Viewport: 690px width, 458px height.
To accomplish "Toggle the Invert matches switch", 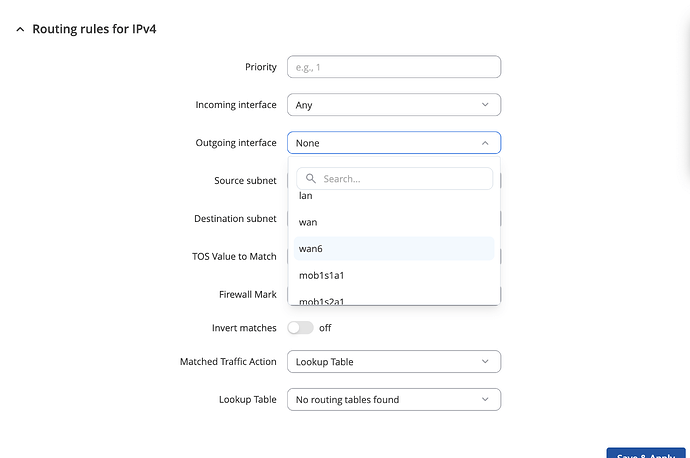I will [x=300, y=328].
